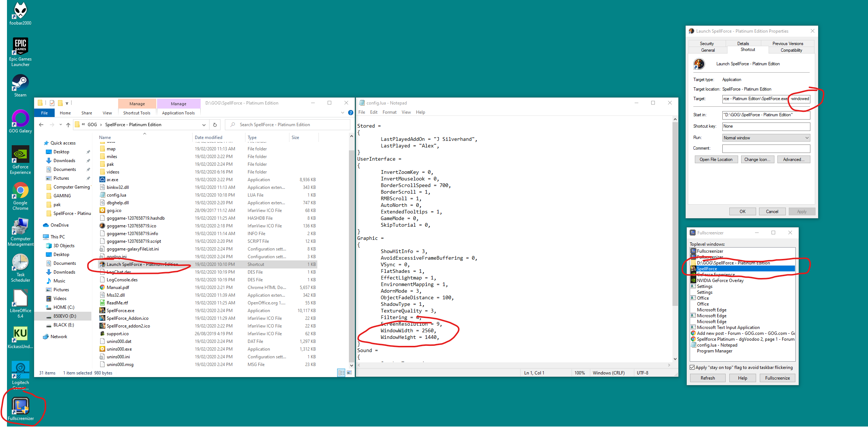Viewport: 868px width, 428px height.
Task: Click the Shortcut key input field
Action: pyautogui.click(x=766, y=127)
